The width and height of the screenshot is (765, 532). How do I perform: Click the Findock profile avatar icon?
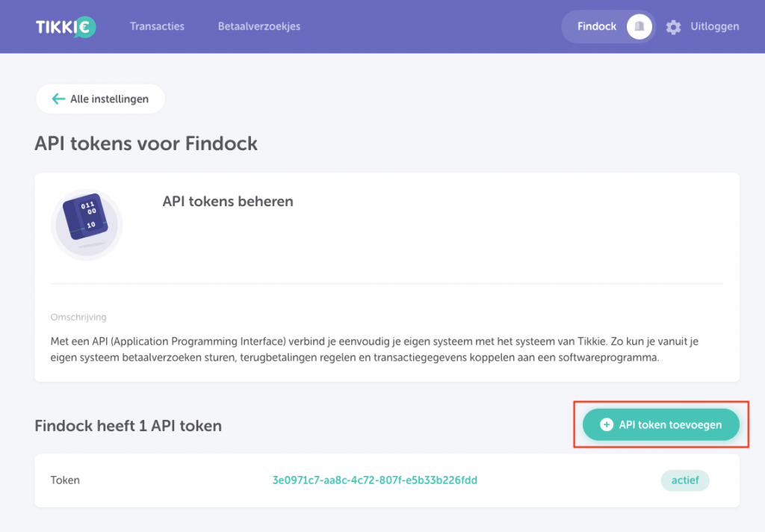pyautogui.click(x=639, y=27)
